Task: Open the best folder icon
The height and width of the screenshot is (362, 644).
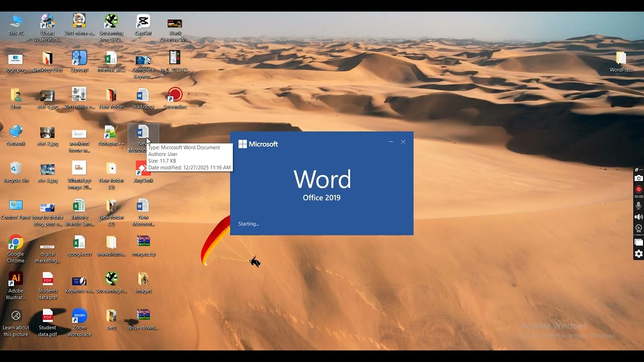Action: (111, 319)
